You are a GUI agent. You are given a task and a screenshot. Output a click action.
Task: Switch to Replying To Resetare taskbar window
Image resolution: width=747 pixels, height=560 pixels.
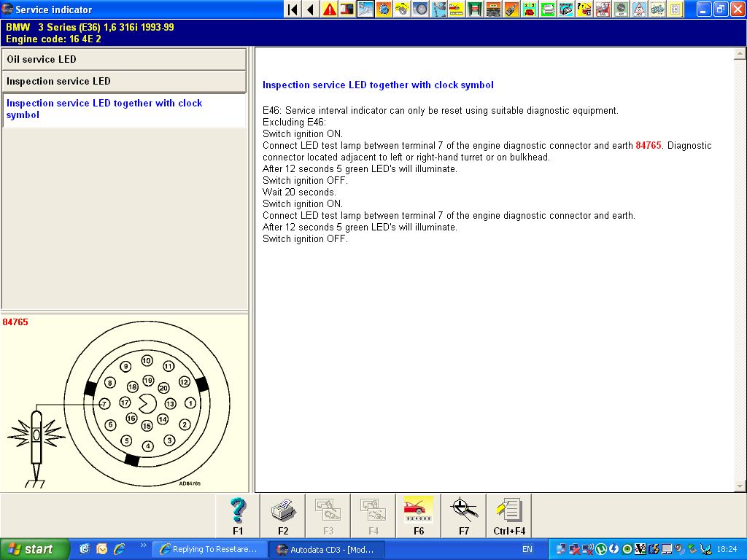pos(209,549)
